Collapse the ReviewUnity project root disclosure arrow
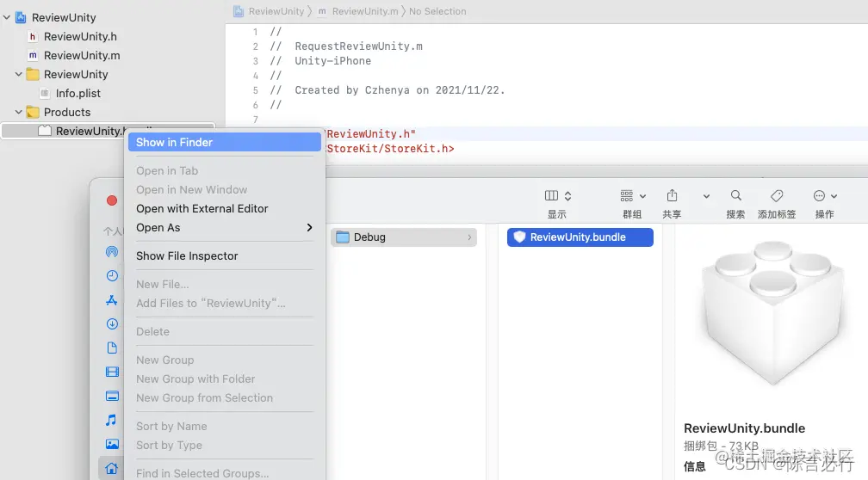This screenshot has height=480, width=868. (x=7, y=18)
